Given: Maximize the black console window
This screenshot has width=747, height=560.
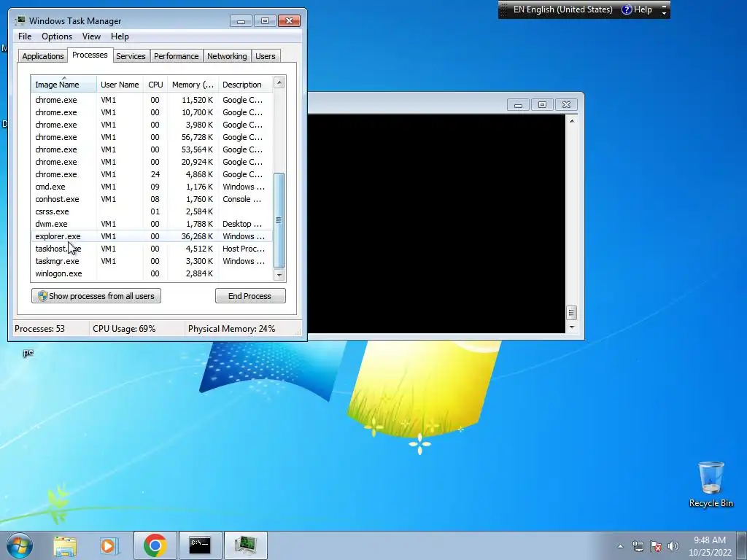Looking at the screenshot, I should click(x=542, y=105).
